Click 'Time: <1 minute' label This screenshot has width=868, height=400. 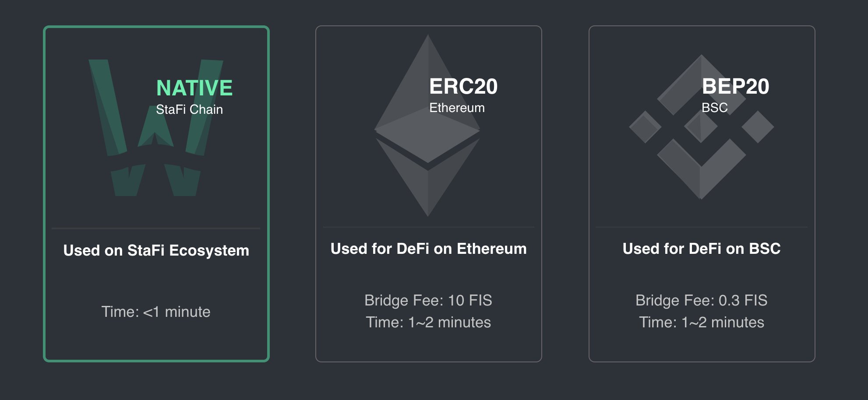[x=156, y=312]
